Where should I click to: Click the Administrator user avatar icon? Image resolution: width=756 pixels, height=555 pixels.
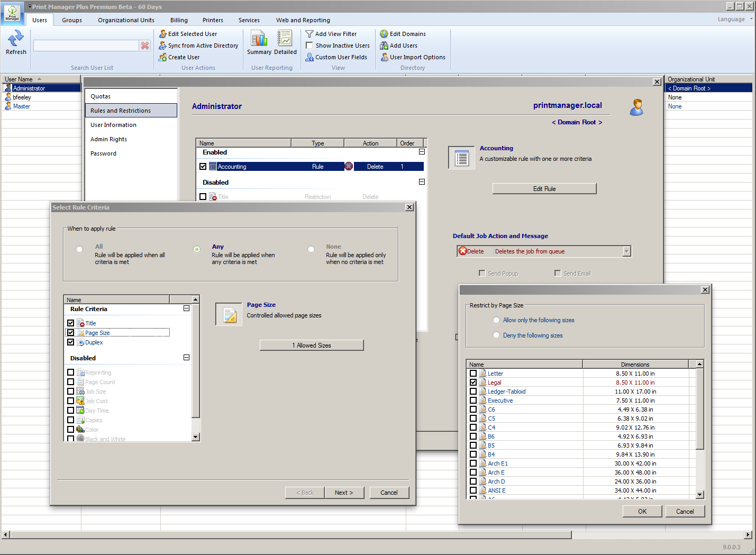637,107
